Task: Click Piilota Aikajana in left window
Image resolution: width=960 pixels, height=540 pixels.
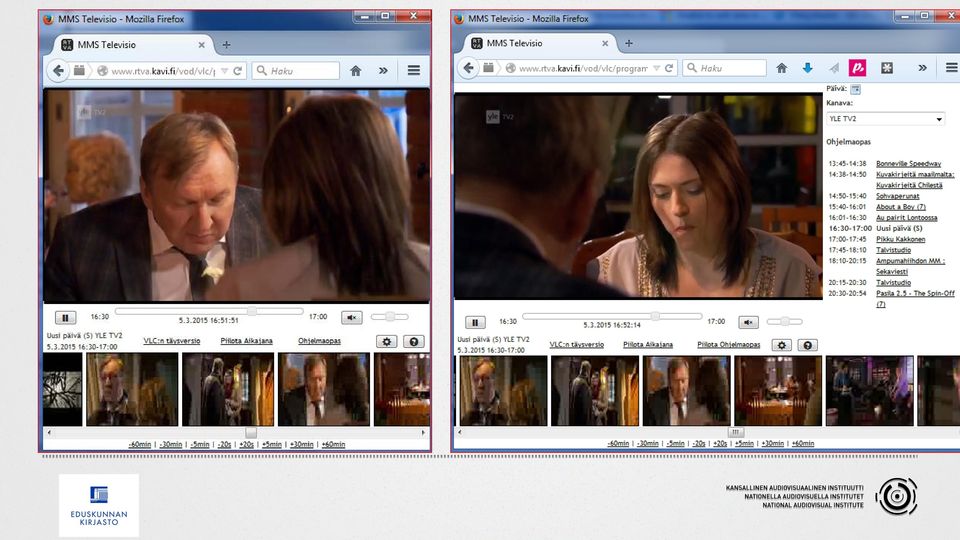Action: tap(246, 341)
